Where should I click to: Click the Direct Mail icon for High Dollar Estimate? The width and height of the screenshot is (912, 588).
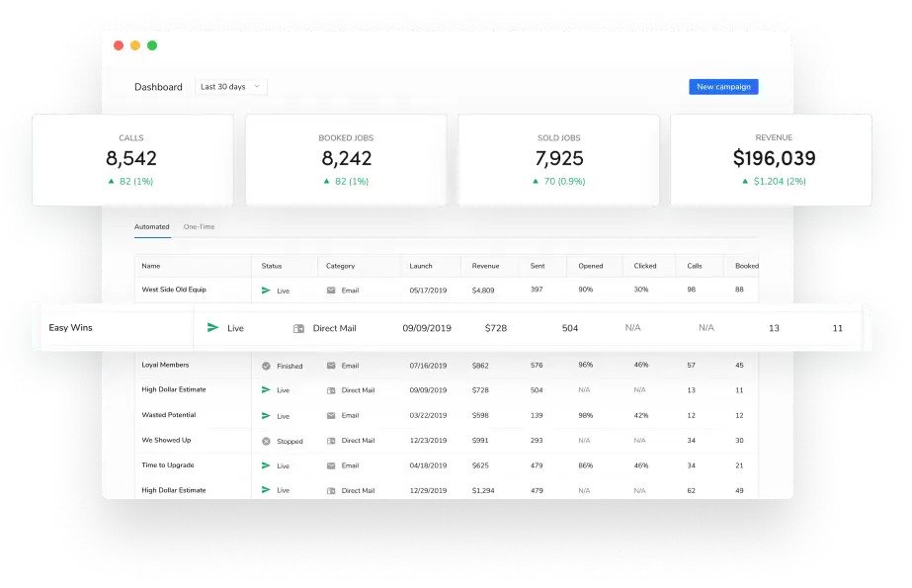tap(333, 390)
